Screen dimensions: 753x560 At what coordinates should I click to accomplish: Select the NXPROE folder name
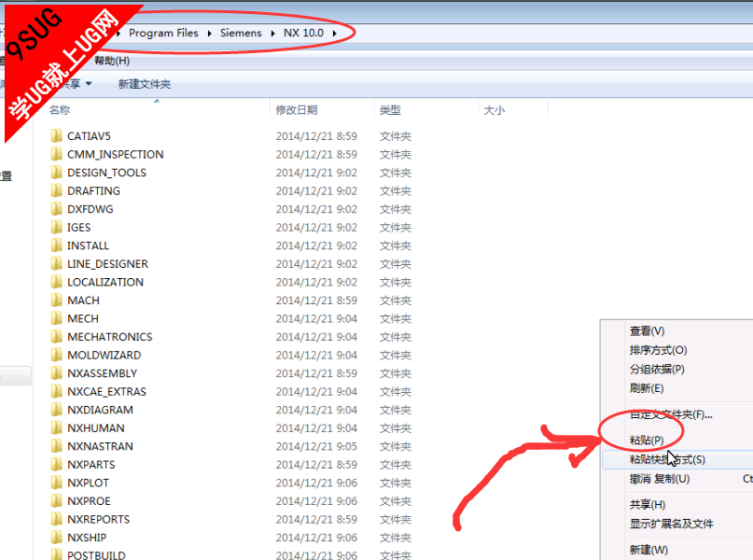click(x=89, y=501)
